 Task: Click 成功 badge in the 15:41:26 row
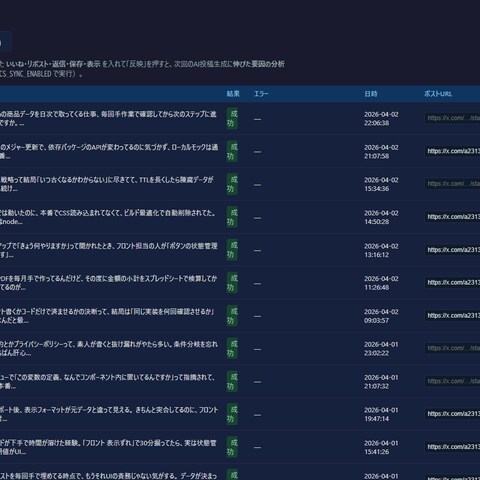(x=232, y=447)
